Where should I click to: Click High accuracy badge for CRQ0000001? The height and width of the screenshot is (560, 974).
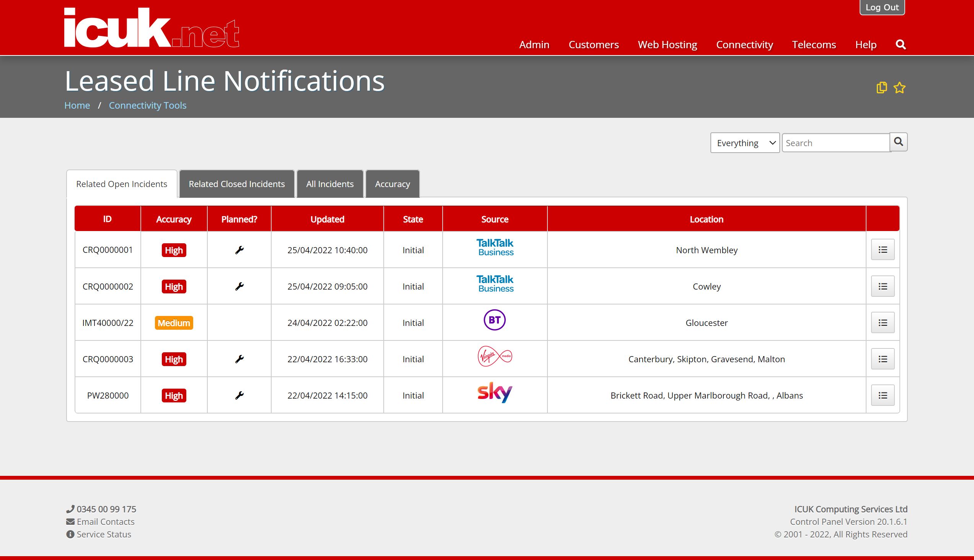[174, 250]
